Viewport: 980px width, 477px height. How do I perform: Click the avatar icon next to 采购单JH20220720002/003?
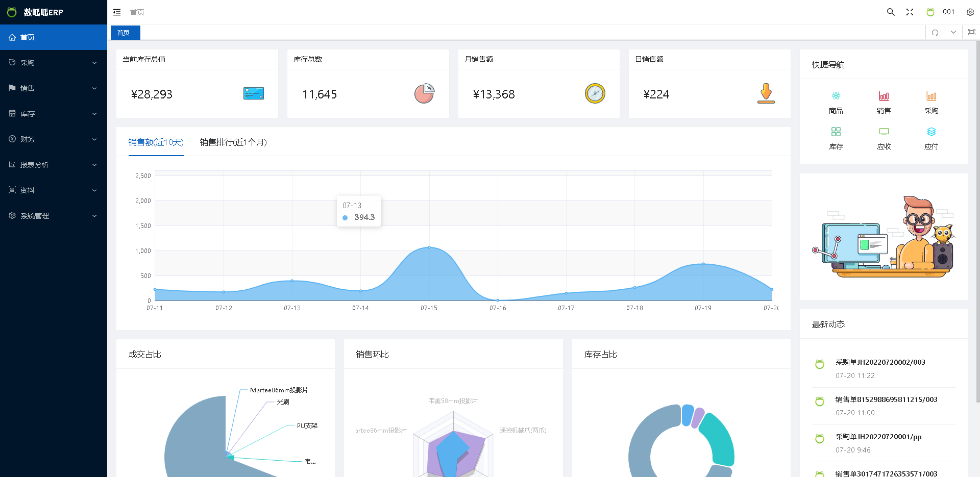pyautogui.click(x=820, y=364)
